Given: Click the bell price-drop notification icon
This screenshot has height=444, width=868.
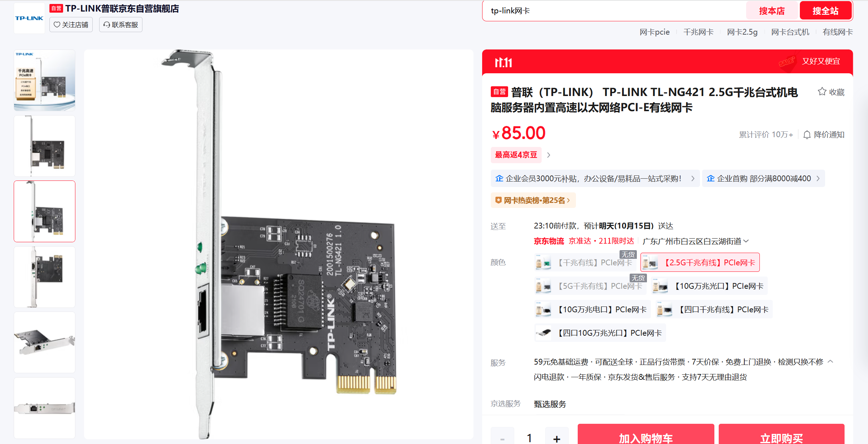Looking at the screenshot, I should [807, 135].
